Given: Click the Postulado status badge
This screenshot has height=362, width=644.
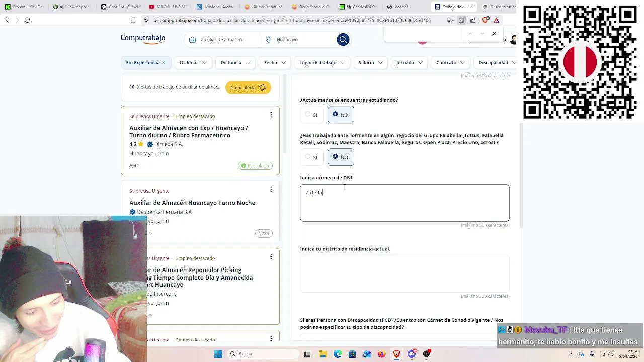Looking at the screenshot, I should point(256,166).
